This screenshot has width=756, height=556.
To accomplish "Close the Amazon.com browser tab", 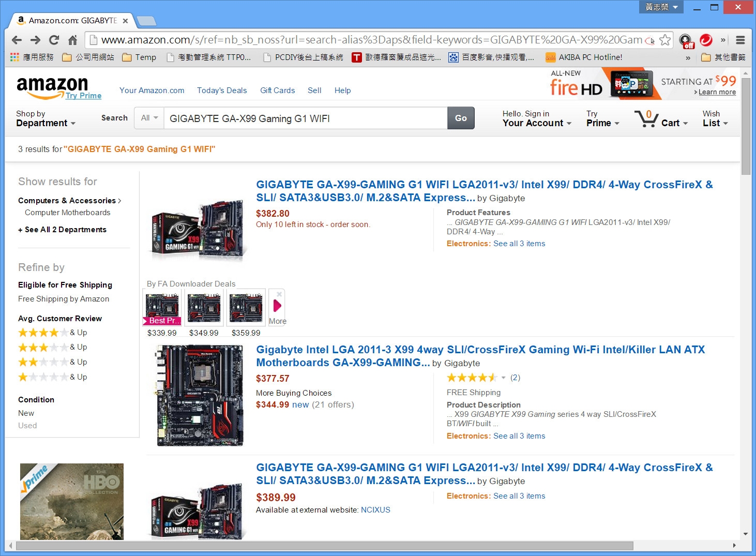I will [x=125, y=21].
